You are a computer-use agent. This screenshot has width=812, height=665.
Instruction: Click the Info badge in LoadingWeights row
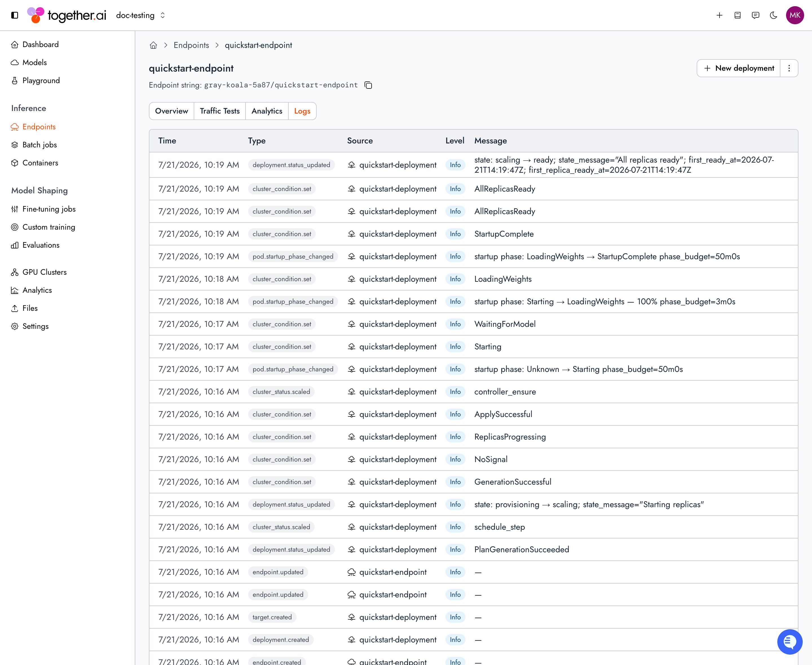455,279
